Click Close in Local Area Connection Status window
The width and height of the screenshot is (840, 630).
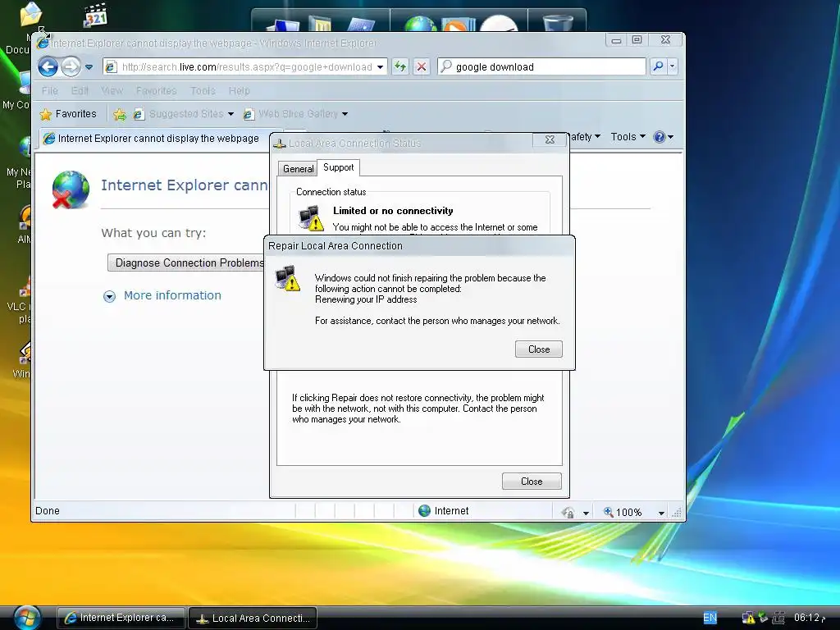pyautogui.click(x=532, y=481)
